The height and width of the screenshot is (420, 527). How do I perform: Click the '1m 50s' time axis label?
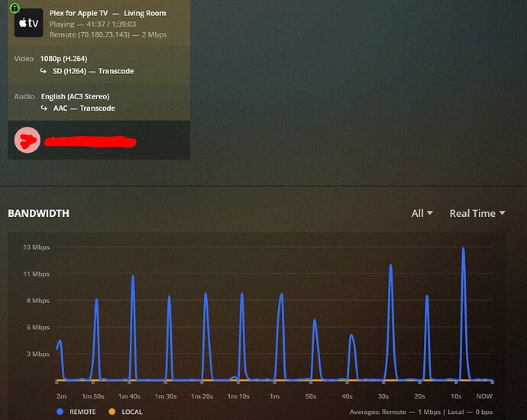(x=93, y=396)
